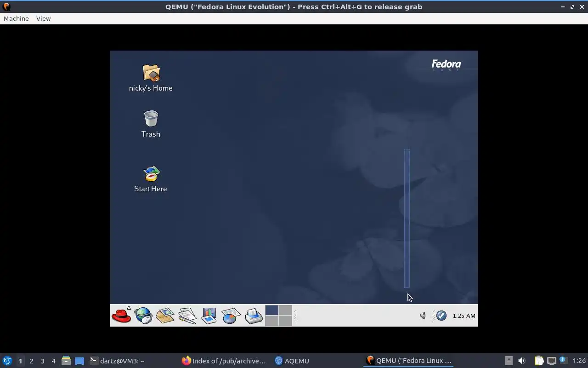Image resolution: width=588 pixels, height=368 pixels.
Task: Switch to Firefox Index of /pub/archive window
Action: [x=224, y=361]
